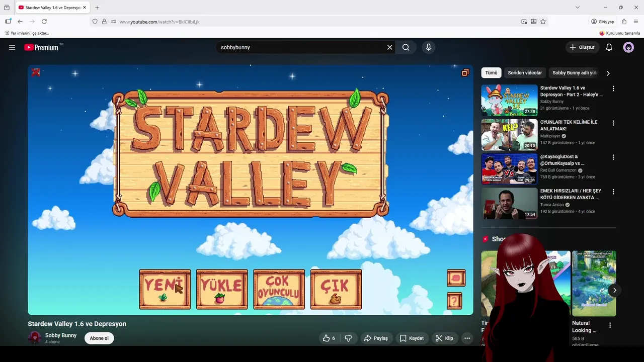Image resolution: width=644 pixels, height=362 pixels.
Task: Advance Shorts shelf with next arrow
Action: pos(614,290)
